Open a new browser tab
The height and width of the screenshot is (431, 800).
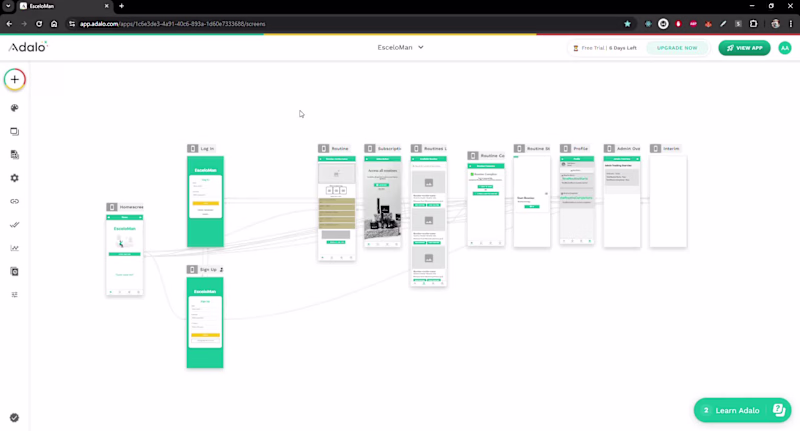click(x=121, y=6)
